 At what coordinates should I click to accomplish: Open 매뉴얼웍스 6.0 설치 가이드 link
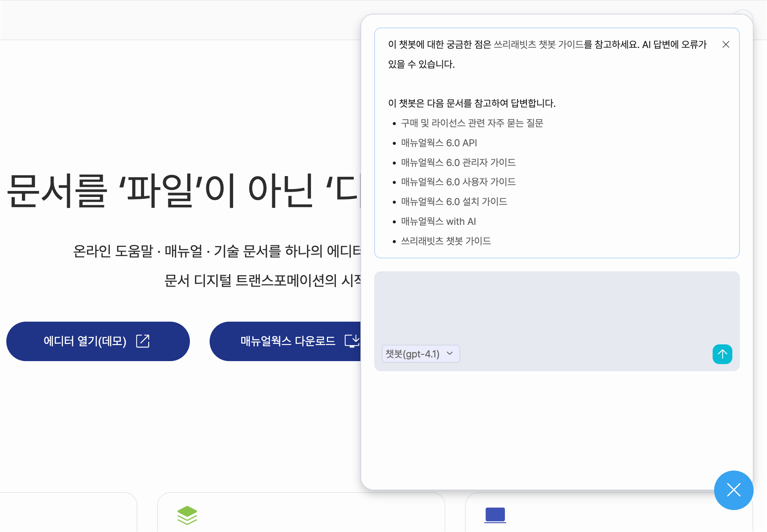coord(454,202)
